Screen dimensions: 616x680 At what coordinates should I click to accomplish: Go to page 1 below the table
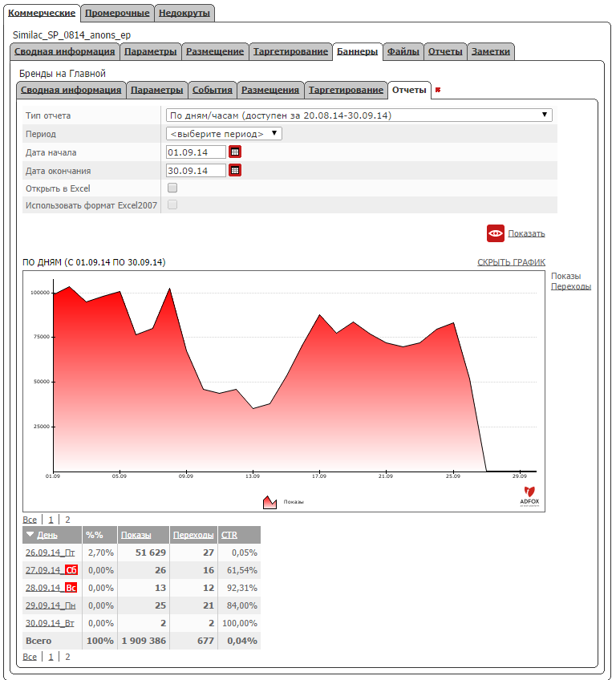coord(51,657)
